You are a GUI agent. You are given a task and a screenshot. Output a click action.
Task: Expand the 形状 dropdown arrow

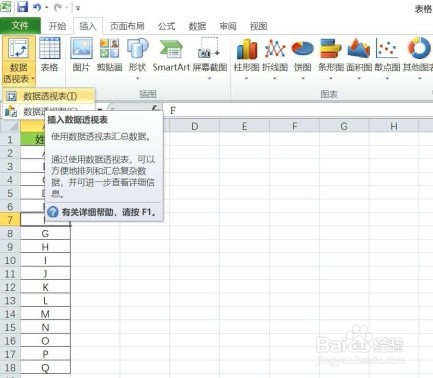coord(137,79)
